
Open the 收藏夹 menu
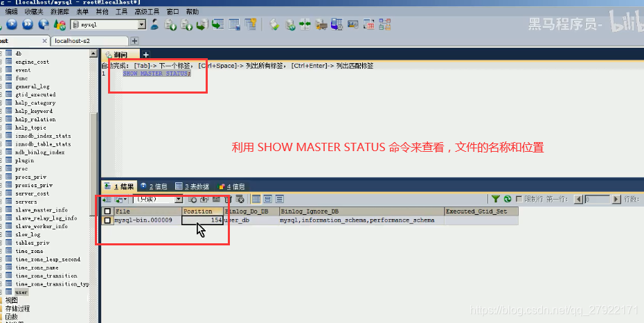point(34,12)
